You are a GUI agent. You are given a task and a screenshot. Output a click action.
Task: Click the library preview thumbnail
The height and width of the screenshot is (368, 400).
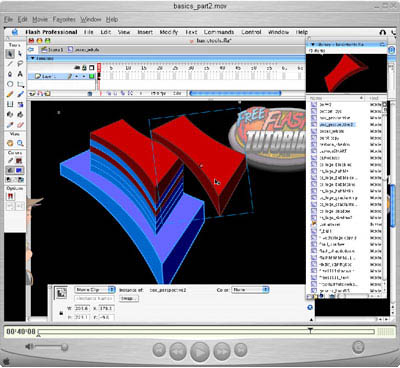coord(346,73)
